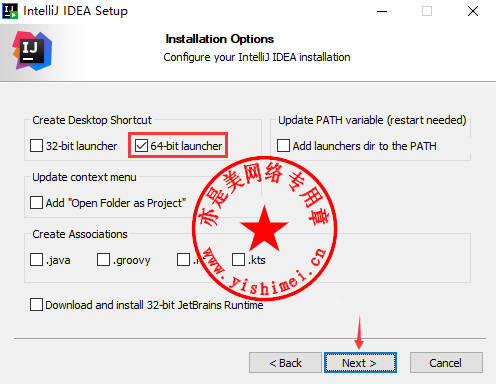Click the Update PATH variable group label
496x384 pixels.
(x=372, y=120)
